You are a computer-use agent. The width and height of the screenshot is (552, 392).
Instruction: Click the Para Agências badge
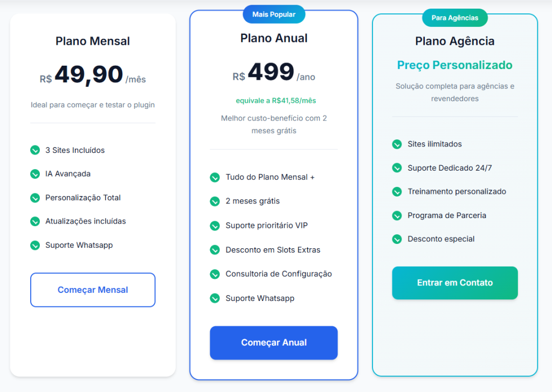454,18
